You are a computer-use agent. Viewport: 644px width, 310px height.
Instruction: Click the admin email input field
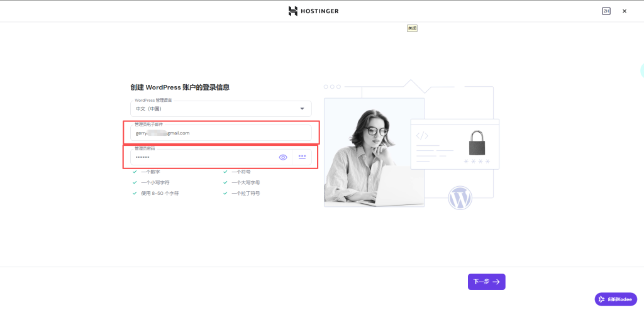point(221,133)
